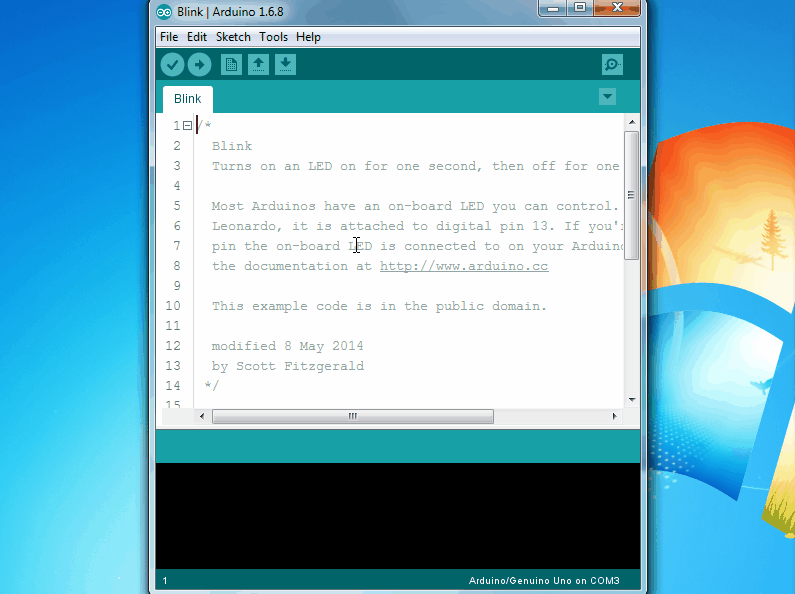The image size is (795, 594).
Task: Follow the http://www.arduino.cc link
Action: coord(463,267)
